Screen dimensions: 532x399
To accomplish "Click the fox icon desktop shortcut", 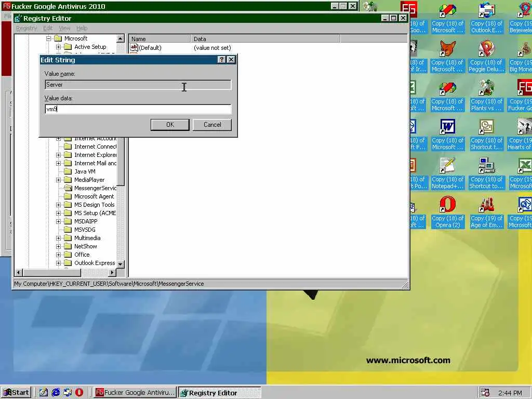I will pyautogui.click(x=447, y=57).
